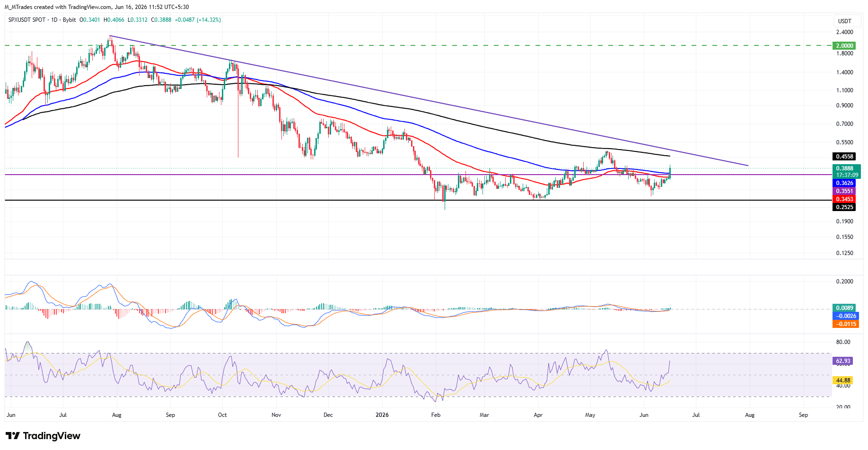
Task: Click the Oct label on time axis
Action: point(222,415)
